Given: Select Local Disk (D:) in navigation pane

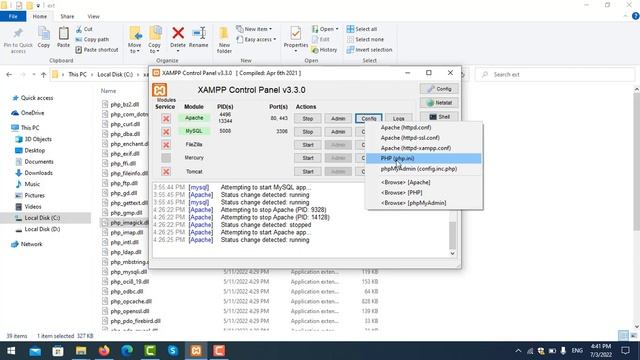Looking at the screenshot, I should tap(38, 229).
